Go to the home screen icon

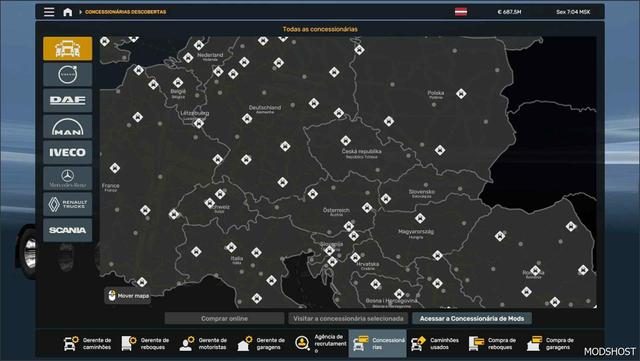tap(68, 12)
